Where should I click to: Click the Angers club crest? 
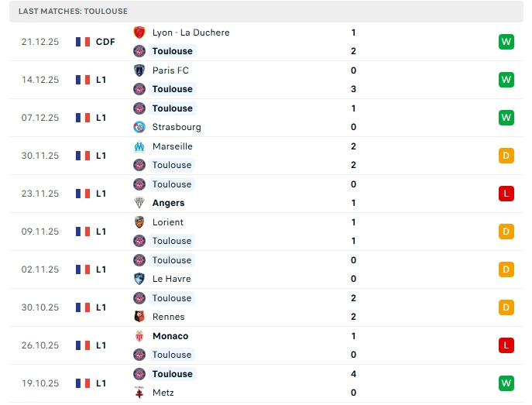pyautogui.click(x=139, y=203)
